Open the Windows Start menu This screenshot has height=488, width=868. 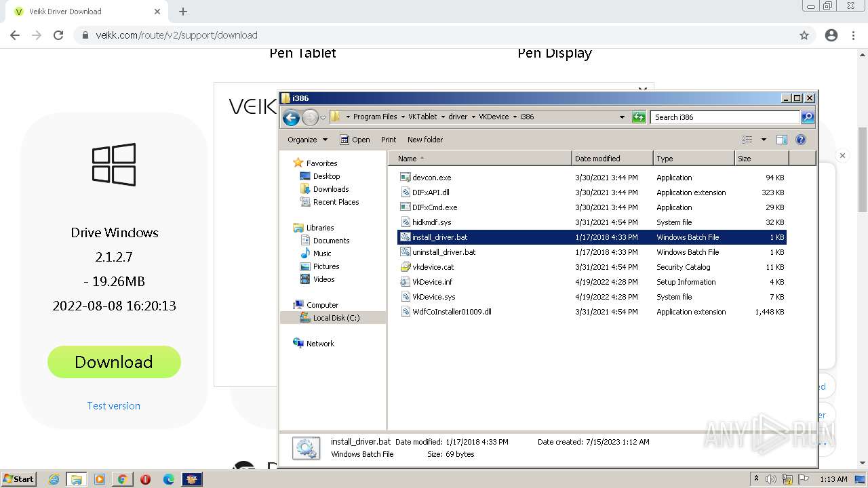point(19,479)
